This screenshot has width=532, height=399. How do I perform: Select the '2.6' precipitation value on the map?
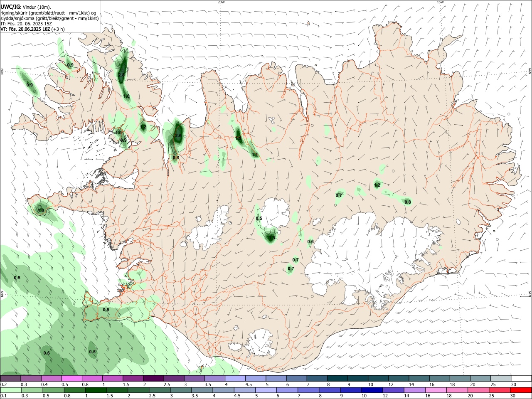point(178,135)
